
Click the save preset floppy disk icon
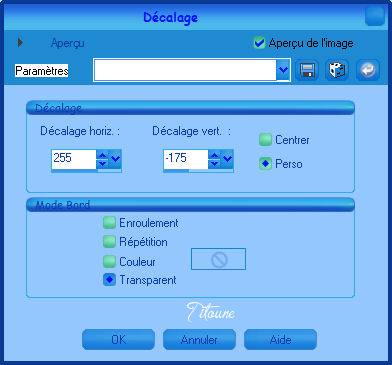(x=307, y=70)
